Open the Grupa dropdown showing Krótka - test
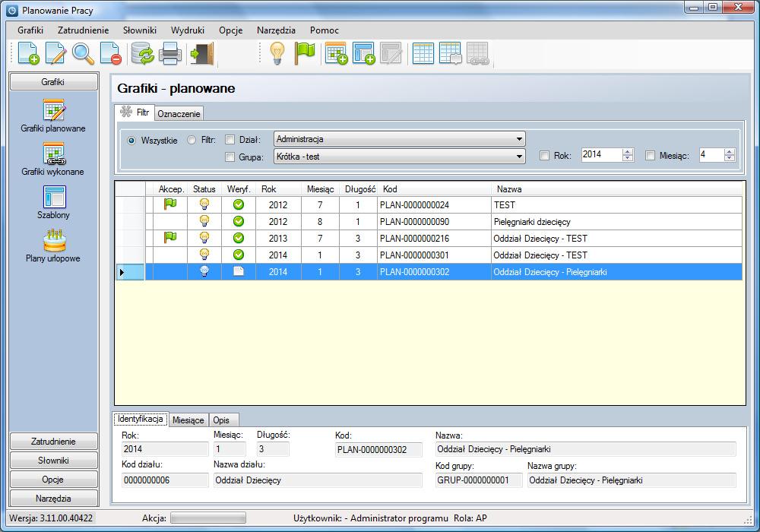This screenshot has width=760, height=532. point(400,157)
